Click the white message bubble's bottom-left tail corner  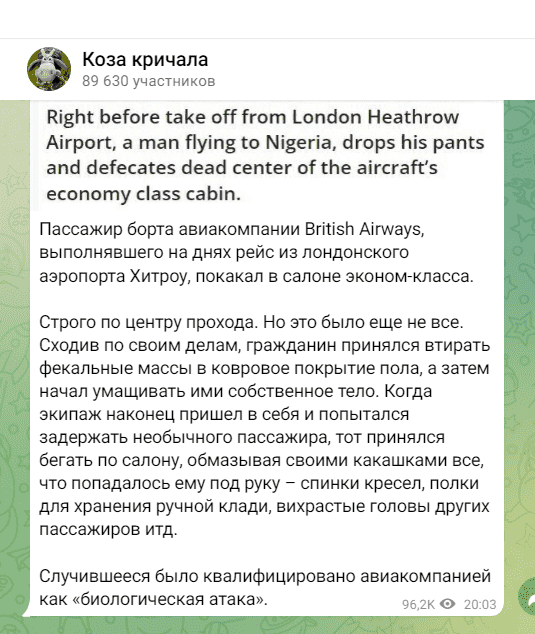pyautogui.click(x=27, y=613)
